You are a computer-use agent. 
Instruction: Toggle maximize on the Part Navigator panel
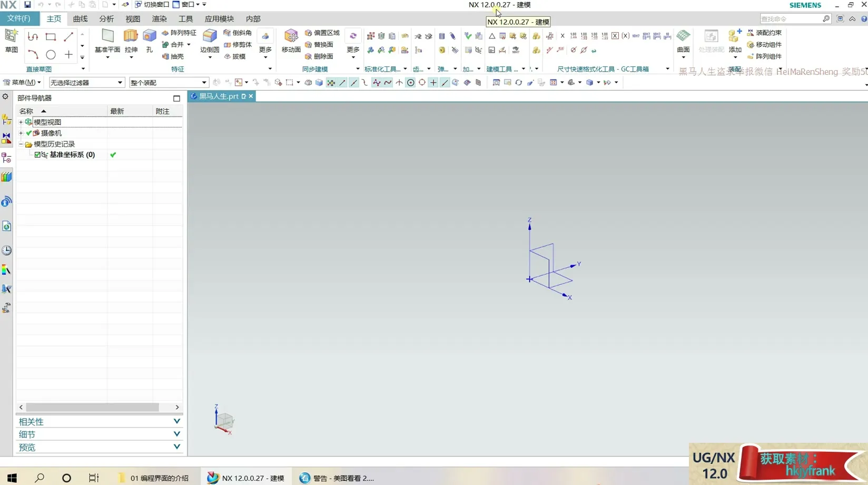coord(176,99)
